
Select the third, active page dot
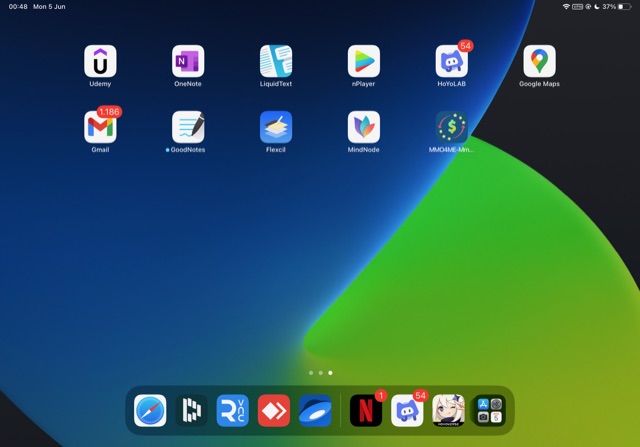(330, 373)
